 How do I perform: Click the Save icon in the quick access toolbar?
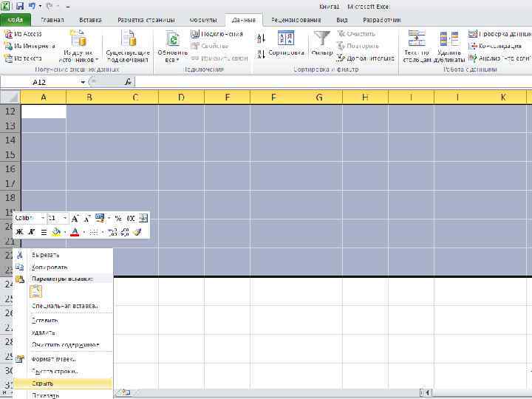(x=20, y=6)
